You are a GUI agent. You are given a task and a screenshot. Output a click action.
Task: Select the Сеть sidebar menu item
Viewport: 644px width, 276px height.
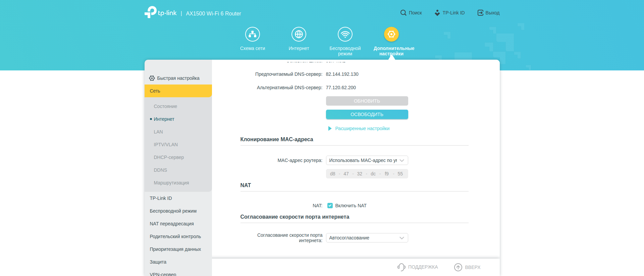pyautogui.click(x=178, y=91)
